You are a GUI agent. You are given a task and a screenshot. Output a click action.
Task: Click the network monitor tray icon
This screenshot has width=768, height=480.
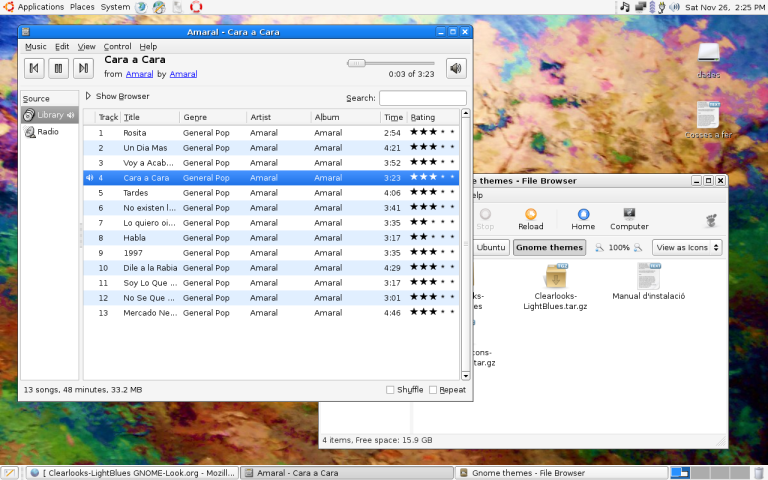[x=640, y=7]
